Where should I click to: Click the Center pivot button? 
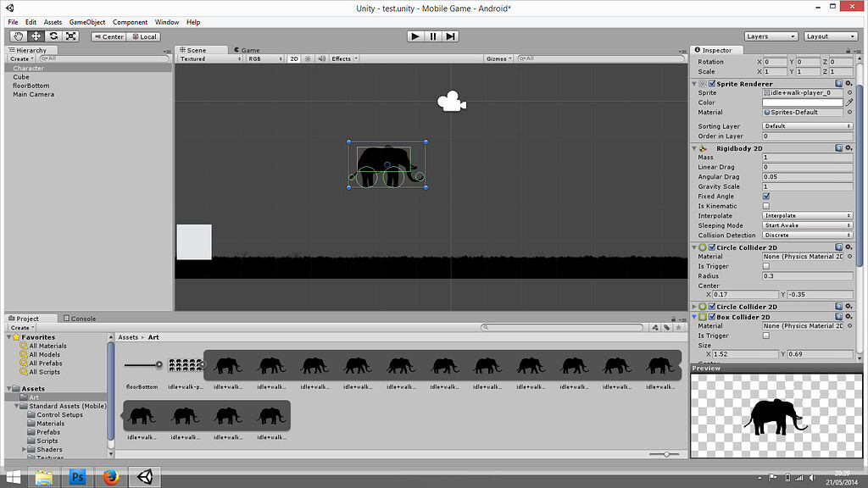click(x=111, y=36)
